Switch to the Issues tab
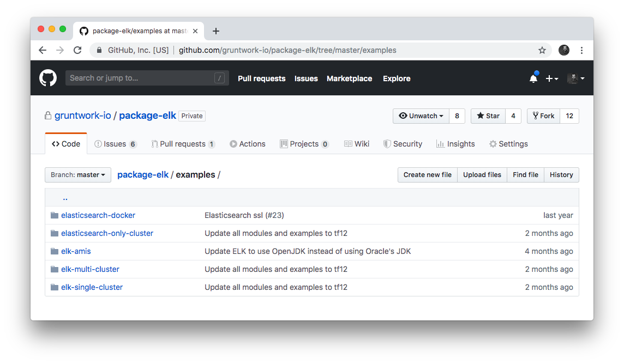This screenshot has height=364, width=624. pos(115,144)
